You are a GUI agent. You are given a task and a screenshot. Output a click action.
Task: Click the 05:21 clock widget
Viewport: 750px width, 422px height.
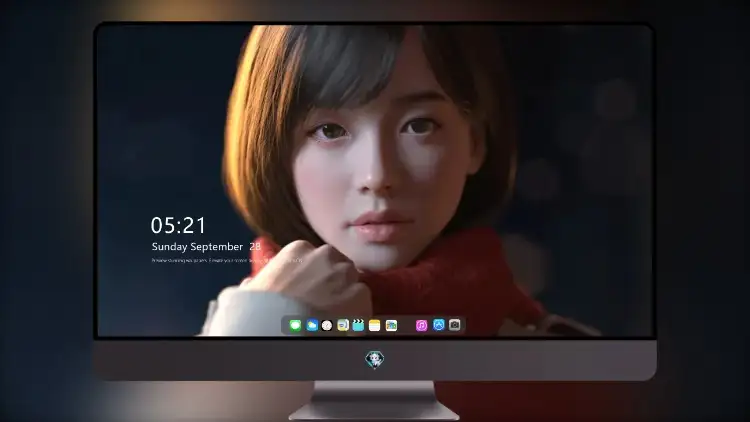click(178, 225)
